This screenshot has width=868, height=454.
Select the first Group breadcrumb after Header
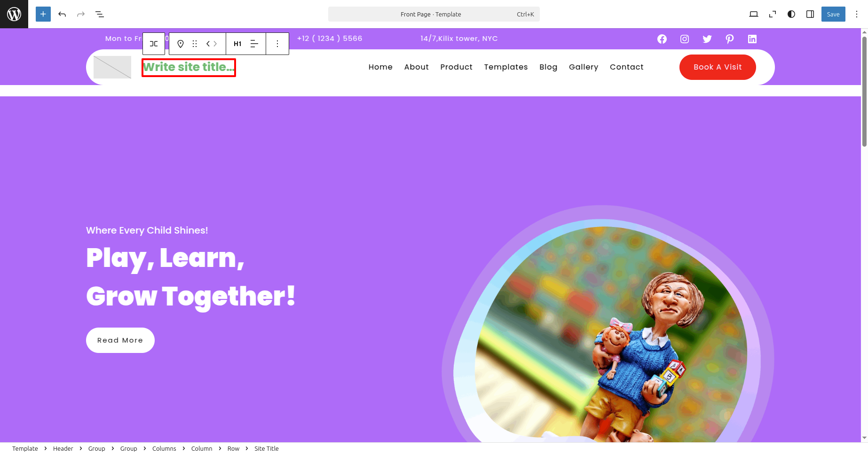coord(97,448)
